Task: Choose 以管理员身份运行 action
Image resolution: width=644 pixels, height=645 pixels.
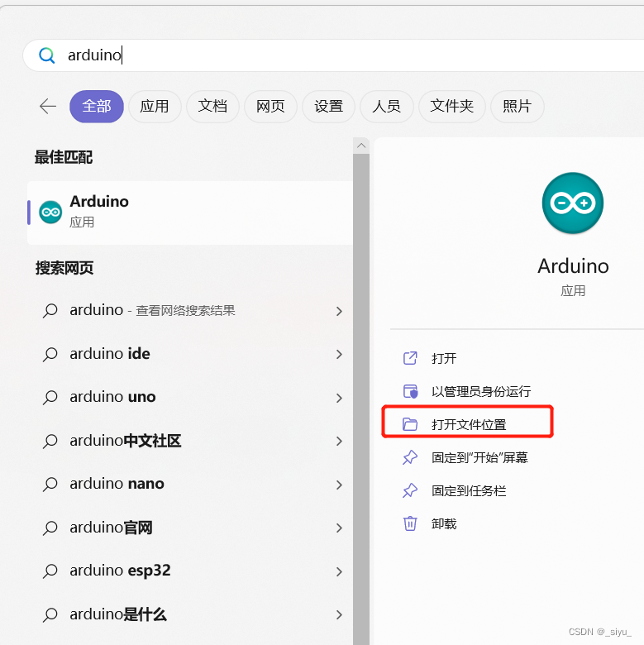Action: pos(481,391)
